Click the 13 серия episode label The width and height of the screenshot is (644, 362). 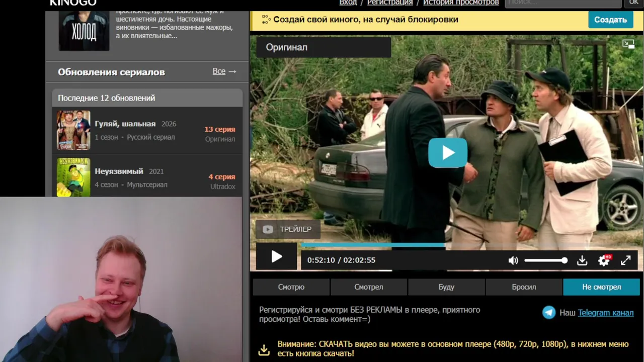[220, 129]
